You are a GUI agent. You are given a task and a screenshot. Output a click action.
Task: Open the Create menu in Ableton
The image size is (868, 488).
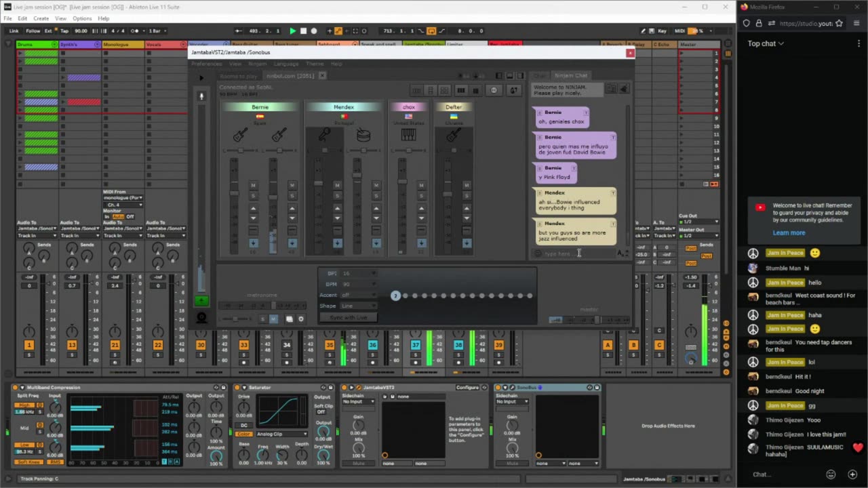coord(41,18)
